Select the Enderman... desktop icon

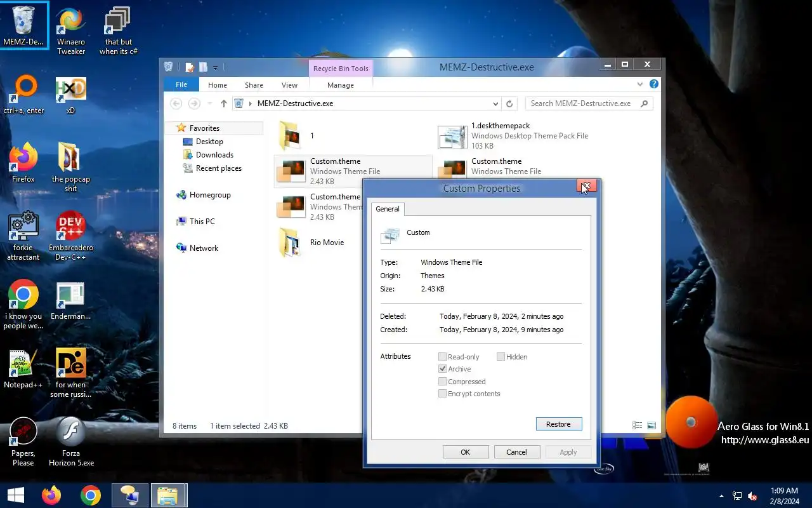coord(71,300)
